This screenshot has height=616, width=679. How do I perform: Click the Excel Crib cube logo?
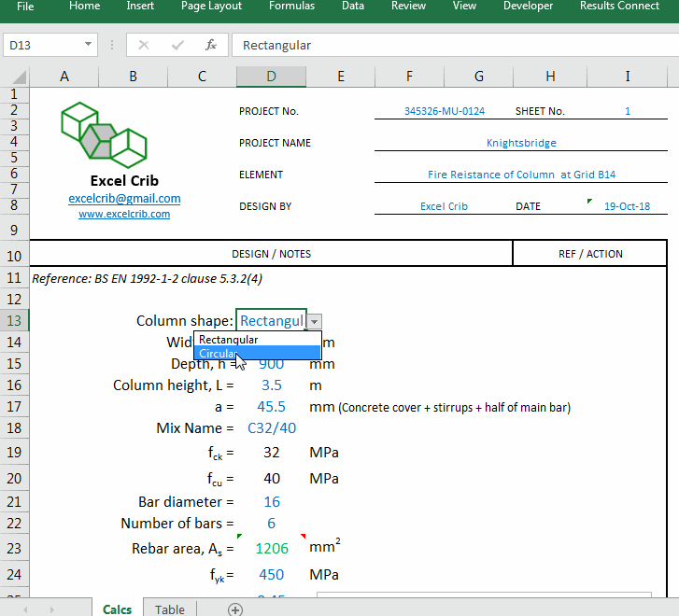(x=104, y=134)
